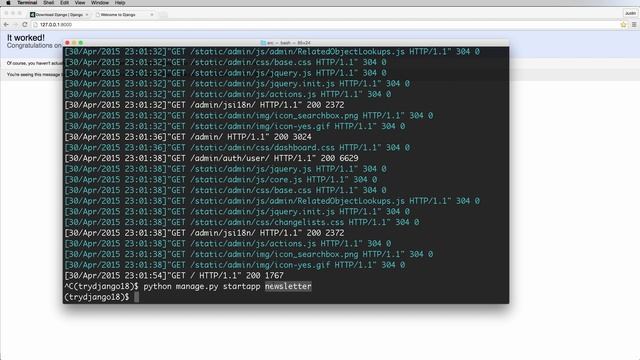Open the Help menu
The width and height of the screenshot is (640, 360).
(x=120, y=2)
